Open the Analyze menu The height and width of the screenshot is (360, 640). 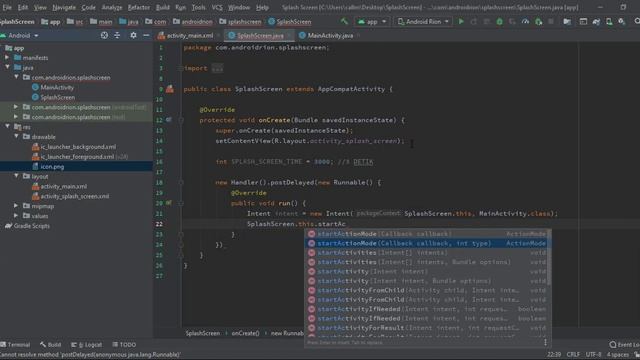click(x=112, y=7)
